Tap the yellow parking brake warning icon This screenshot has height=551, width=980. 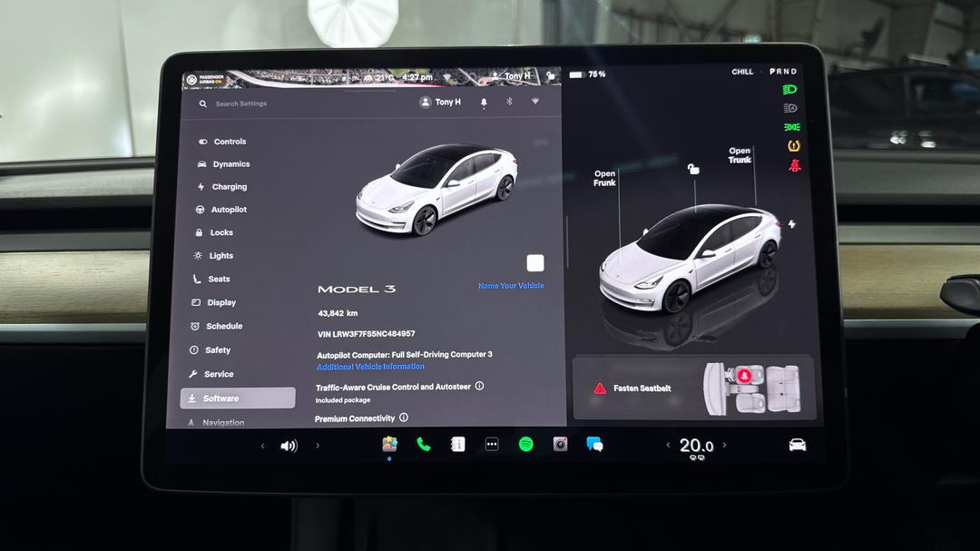point(793,146)
